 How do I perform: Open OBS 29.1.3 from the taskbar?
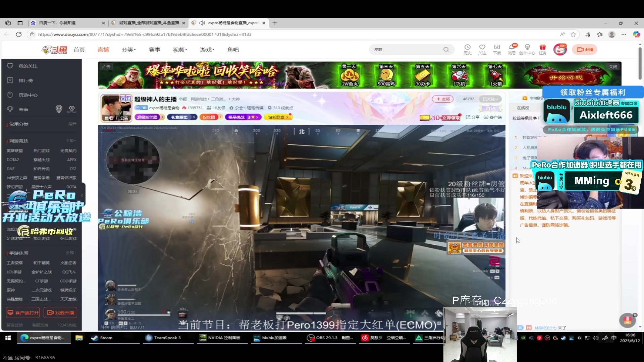pos(330,338)
